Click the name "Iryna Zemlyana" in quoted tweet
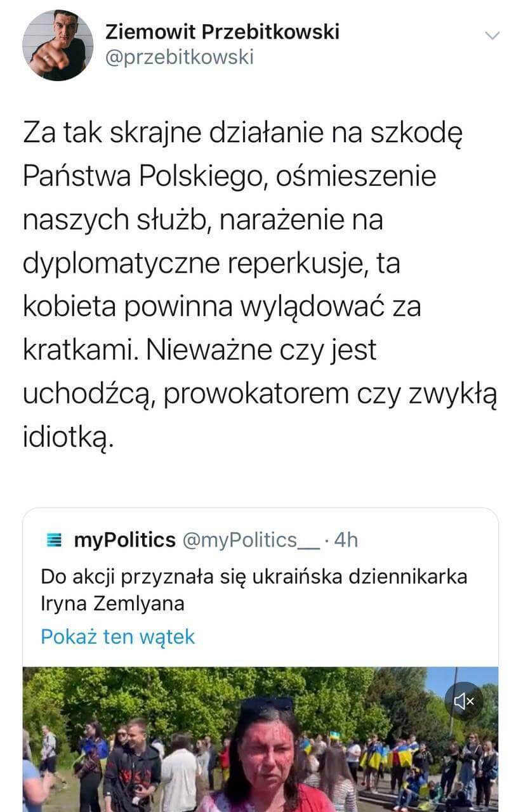 [x=112, y=603]
